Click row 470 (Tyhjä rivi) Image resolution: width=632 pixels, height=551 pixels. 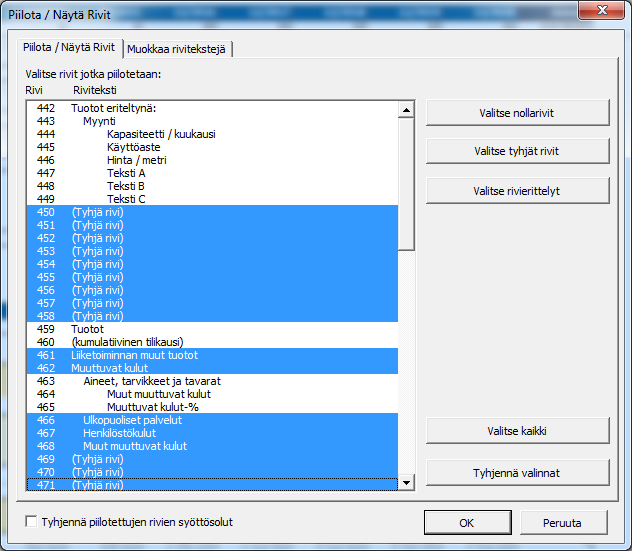[x=212, y=472]
